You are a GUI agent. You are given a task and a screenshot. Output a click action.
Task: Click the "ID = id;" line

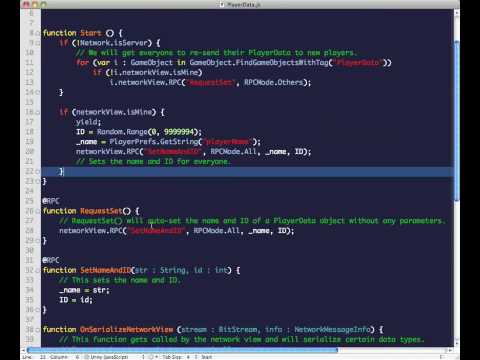click(x=76, y=300)
